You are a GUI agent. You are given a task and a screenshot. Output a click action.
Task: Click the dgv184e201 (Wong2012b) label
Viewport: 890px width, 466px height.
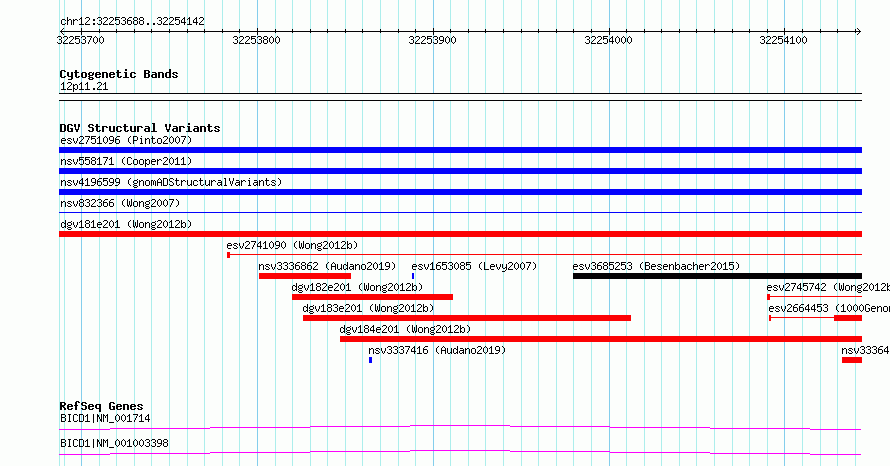tap(405, 329)
